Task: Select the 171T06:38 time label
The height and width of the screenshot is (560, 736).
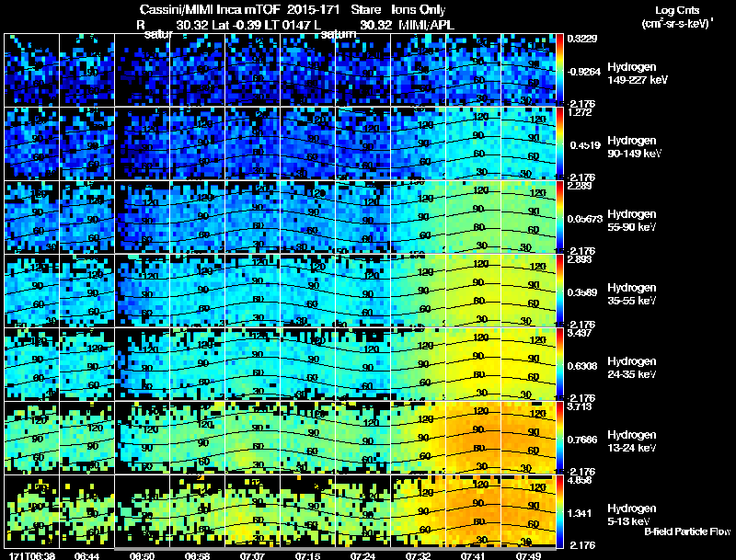Action: (x=32, y=555)
